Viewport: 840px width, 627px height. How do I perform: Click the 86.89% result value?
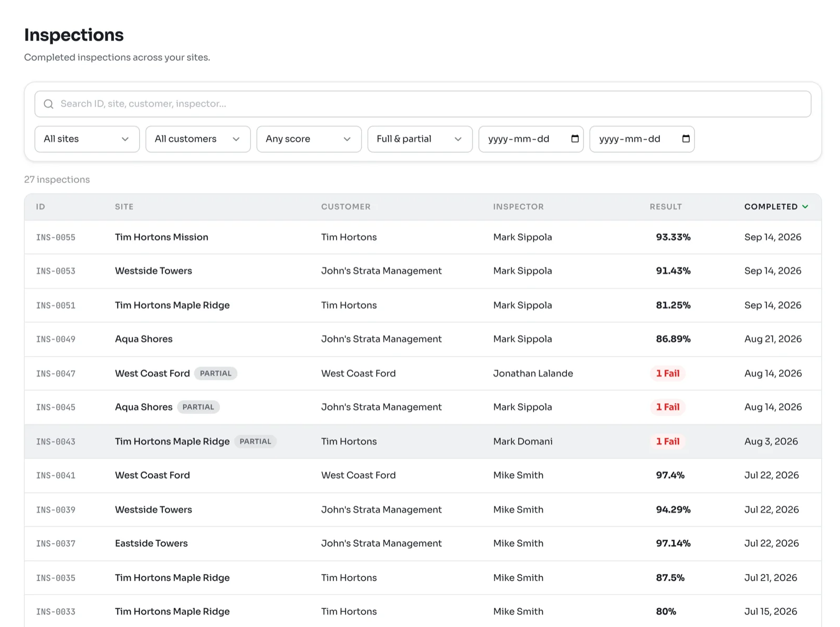click(673, 339)
